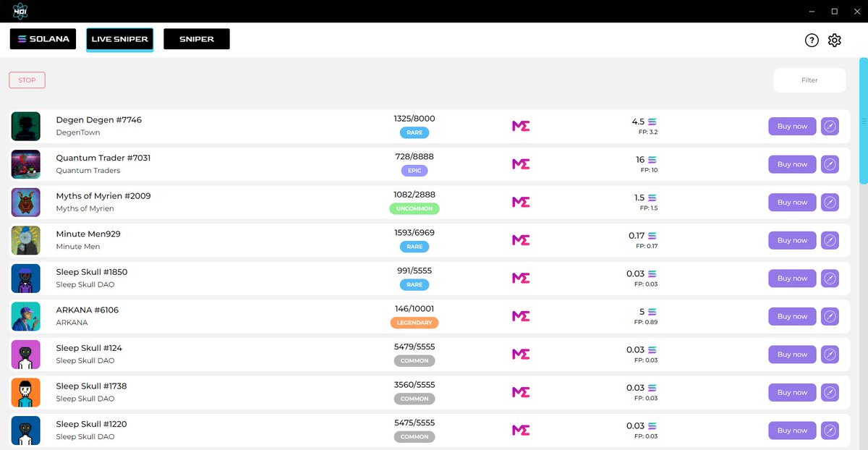Image resolution: width=868 pixels, height=450 pixels.
Task: Click Magic Eden logo in Quantum Trader #7031 row
Action: click(x=521, y=164)
